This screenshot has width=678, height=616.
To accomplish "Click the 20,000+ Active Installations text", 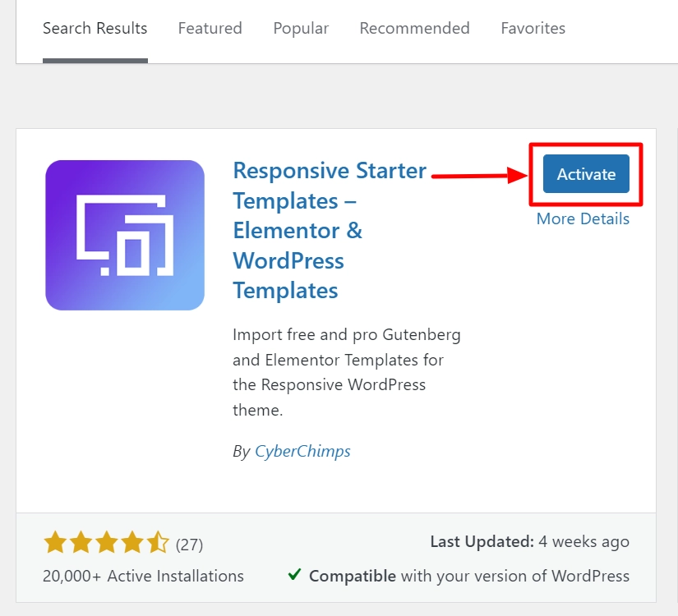I will 143,576.
